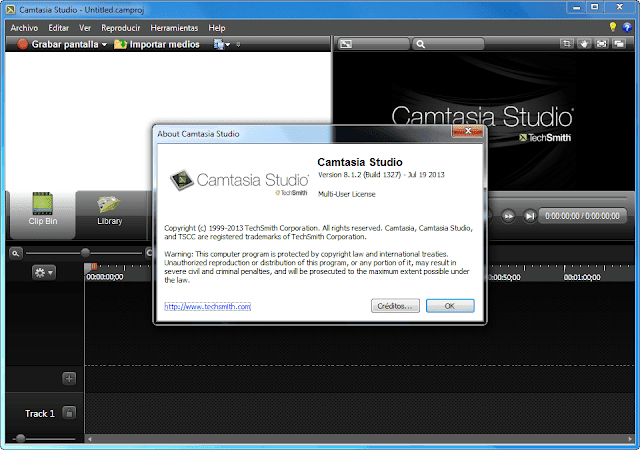Click the timeline zoom magnifier icon
Screen dimensions: 640x450
tap(16, 254)
